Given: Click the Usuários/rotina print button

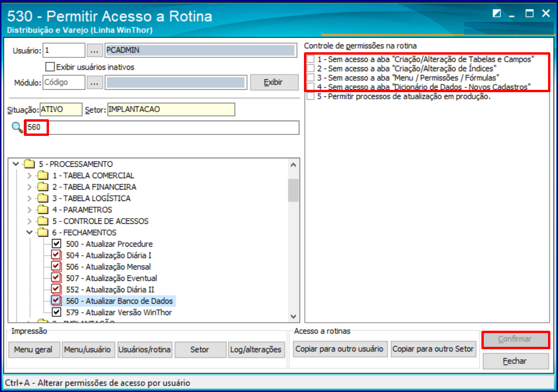Looking at the screenshot, I should pyautogui.click(x=145, y=350).
